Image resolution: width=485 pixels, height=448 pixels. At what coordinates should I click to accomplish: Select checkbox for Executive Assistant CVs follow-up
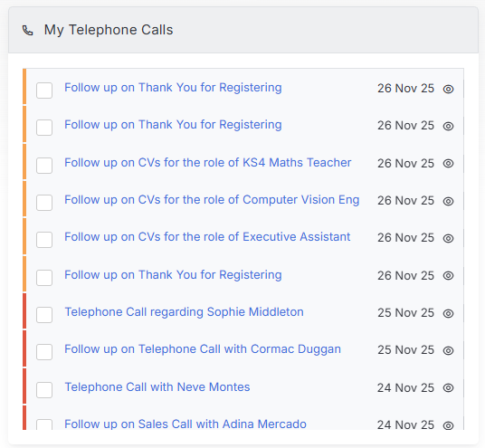44,240
